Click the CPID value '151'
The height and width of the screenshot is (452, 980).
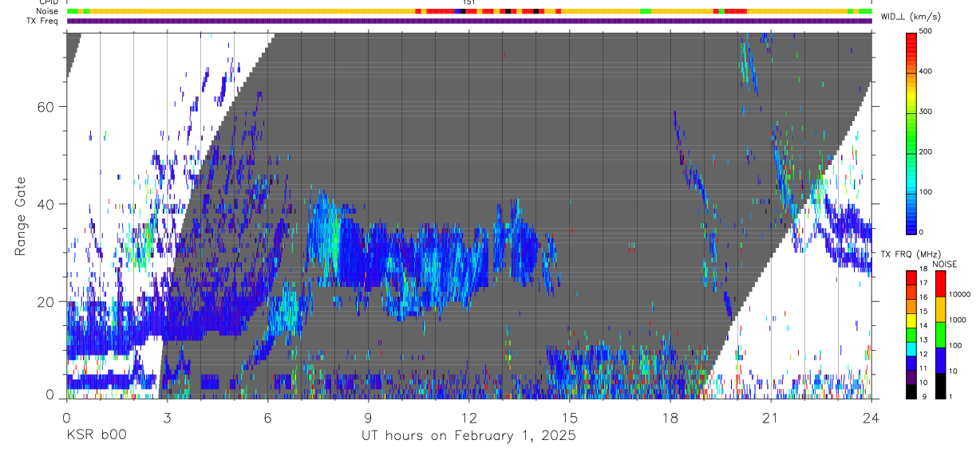click(x=469, y=2)
